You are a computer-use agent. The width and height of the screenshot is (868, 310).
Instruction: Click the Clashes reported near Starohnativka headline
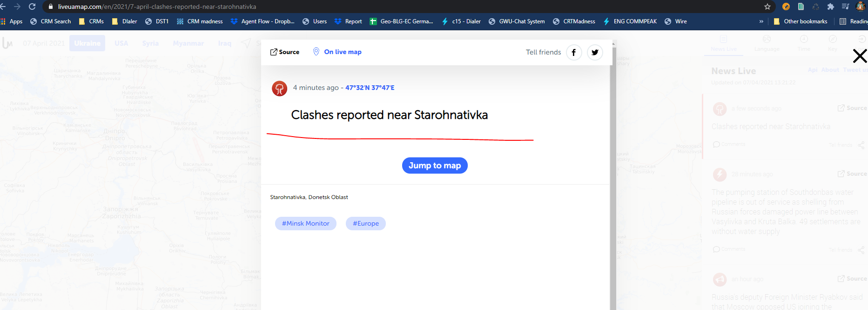[390, 115]
